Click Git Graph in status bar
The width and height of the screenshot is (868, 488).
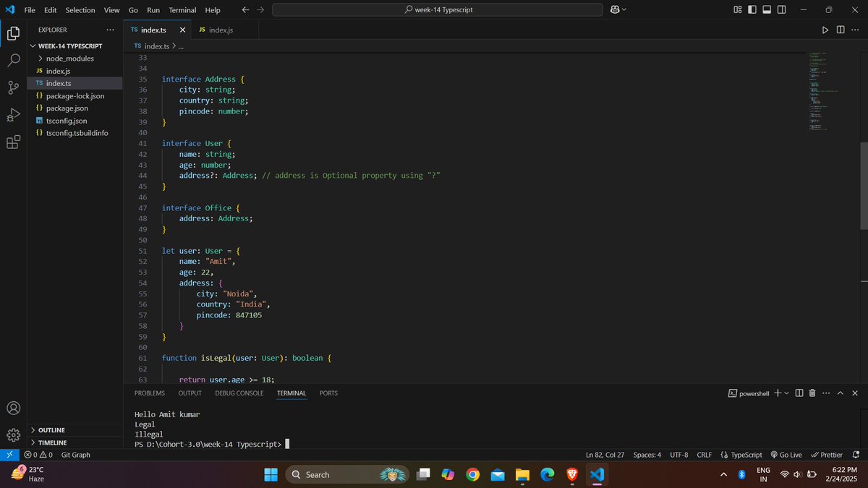click(x=75, y=455)
